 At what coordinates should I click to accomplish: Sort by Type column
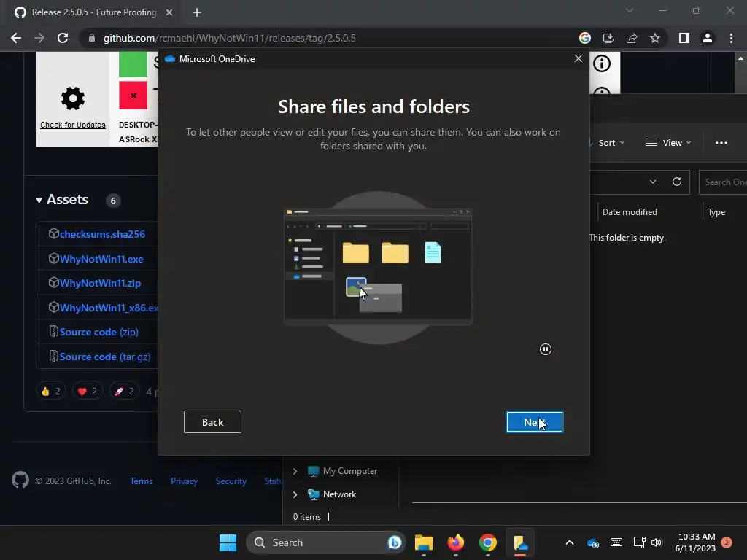coord(716,212)
